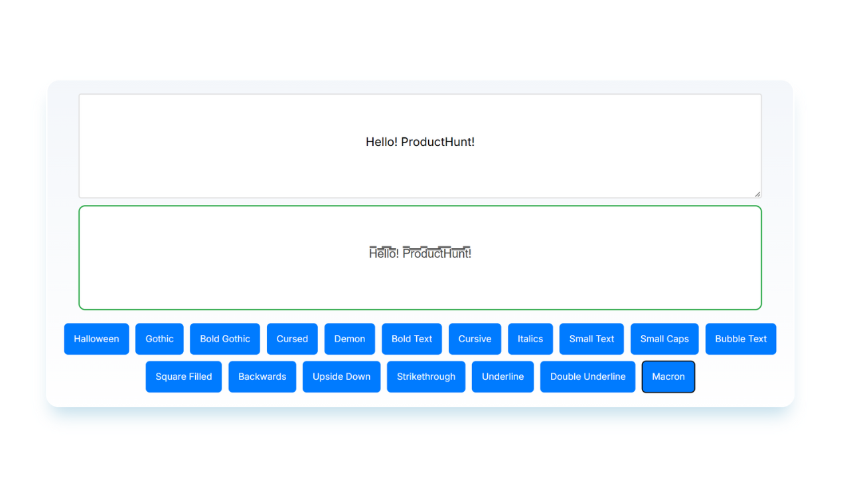Click the green-bordered output text box
This screenshot has width=843, height=504.
coord(420,257)
